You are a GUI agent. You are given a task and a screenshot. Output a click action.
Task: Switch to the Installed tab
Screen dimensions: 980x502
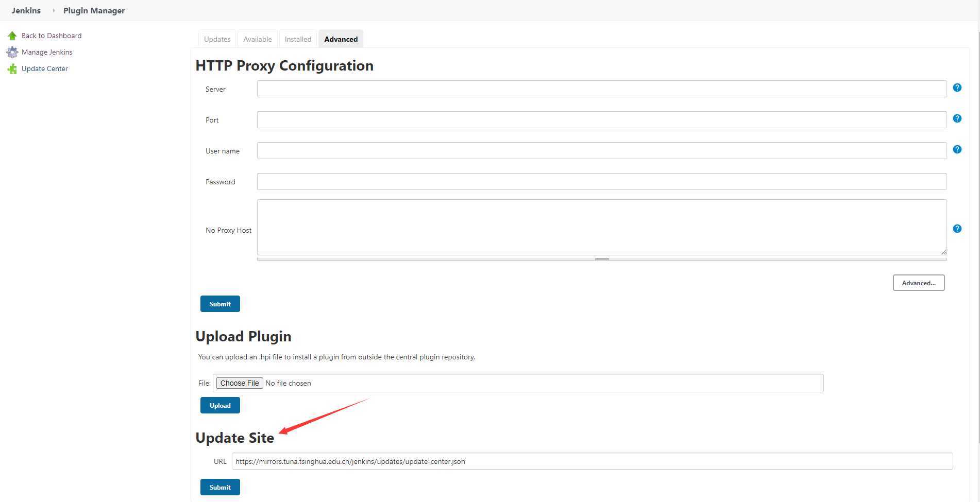pos(298,39)
